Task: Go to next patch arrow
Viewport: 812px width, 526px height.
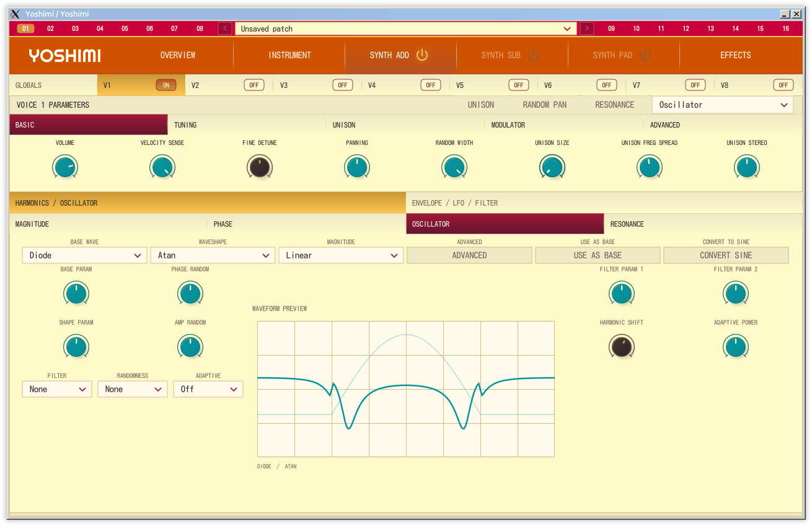Action: pos(587,28)
